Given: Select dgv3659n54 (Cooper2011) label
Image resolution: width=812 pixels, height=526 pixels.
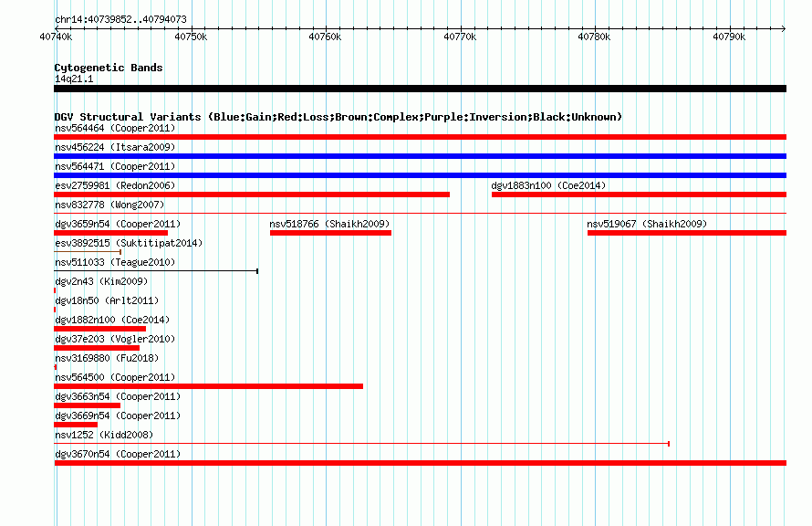Looking at the screenshot, I should 118,224.
